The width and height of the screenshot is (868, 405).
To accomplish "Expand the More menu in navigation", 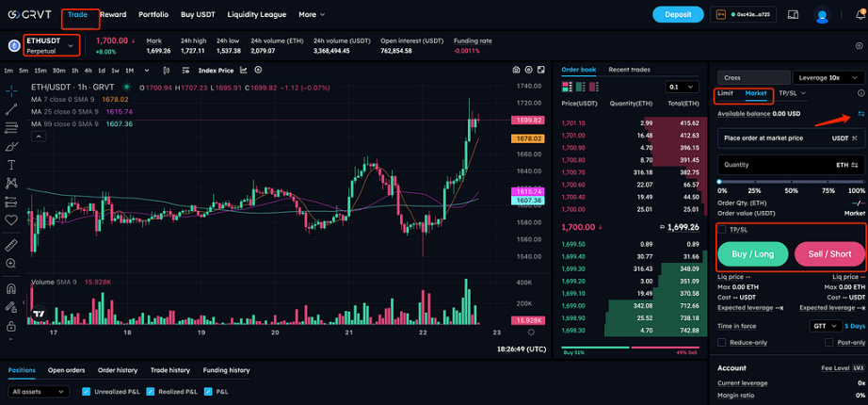I will pyautogui.click(x=312, y=14).
